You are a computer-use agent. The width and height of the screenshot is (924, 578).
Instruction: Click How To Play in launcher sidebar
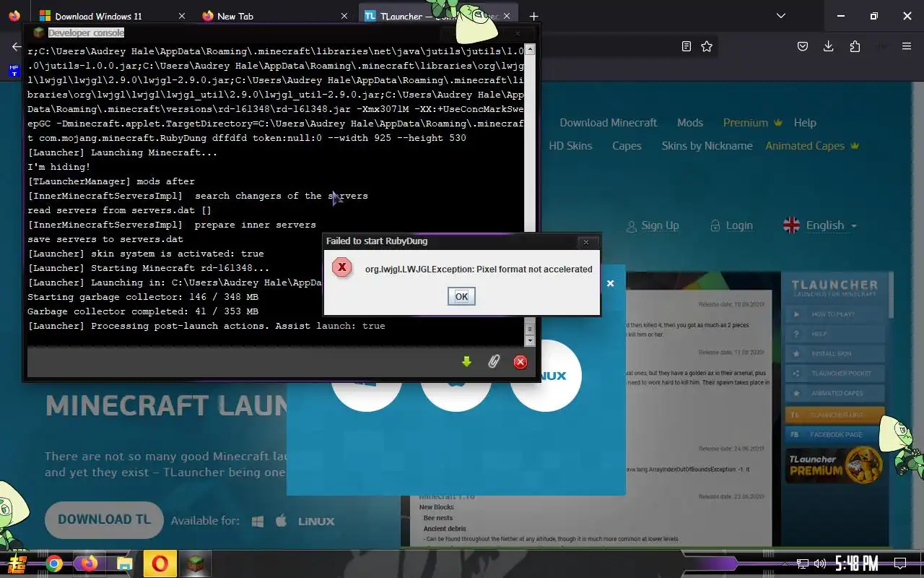834,314
